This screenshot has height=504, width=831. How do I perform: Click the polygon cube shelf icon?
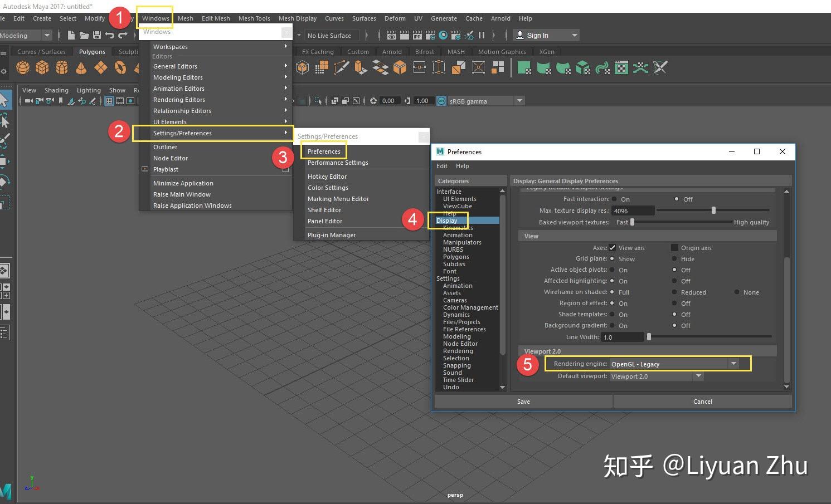click(x=42, y=68)
